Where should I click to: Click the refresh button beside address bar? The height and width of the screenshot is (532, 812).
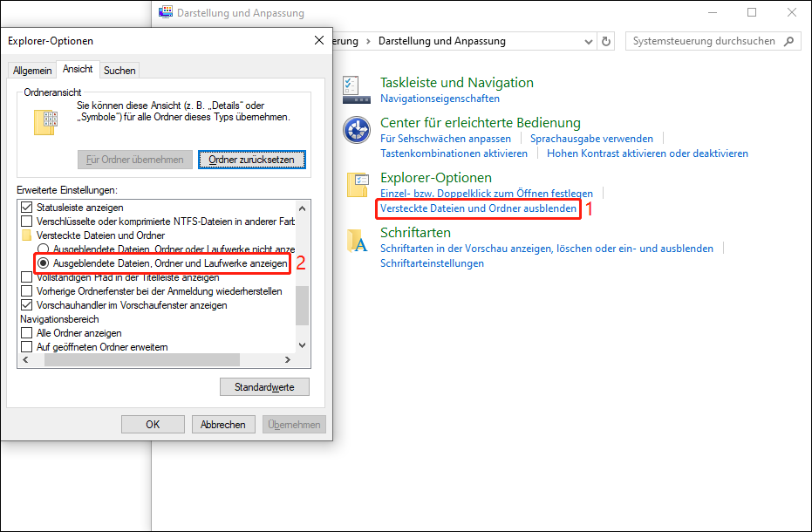tap(607, 41)
